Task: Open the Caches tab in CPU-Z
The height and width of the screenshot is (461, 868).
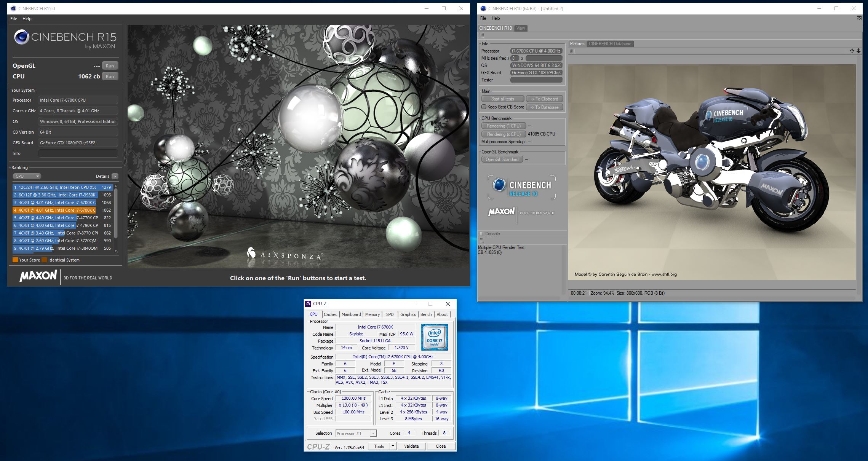Action: tap(330, 314)
